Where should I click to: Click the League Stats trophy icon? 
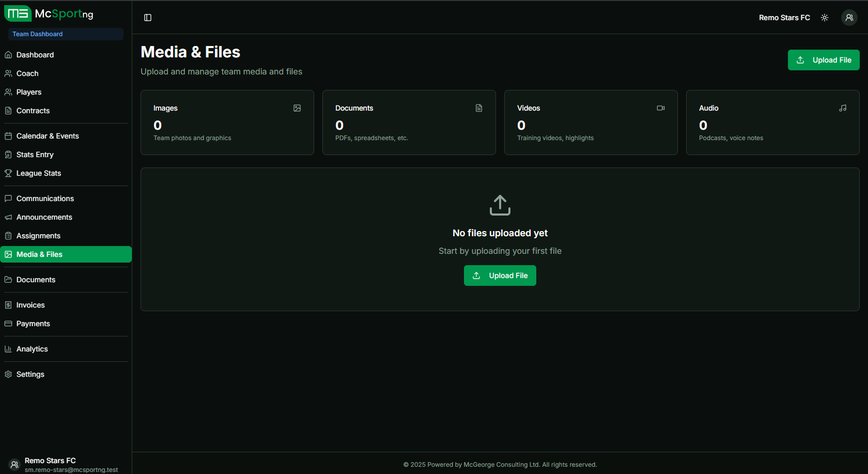coord(8,173)
